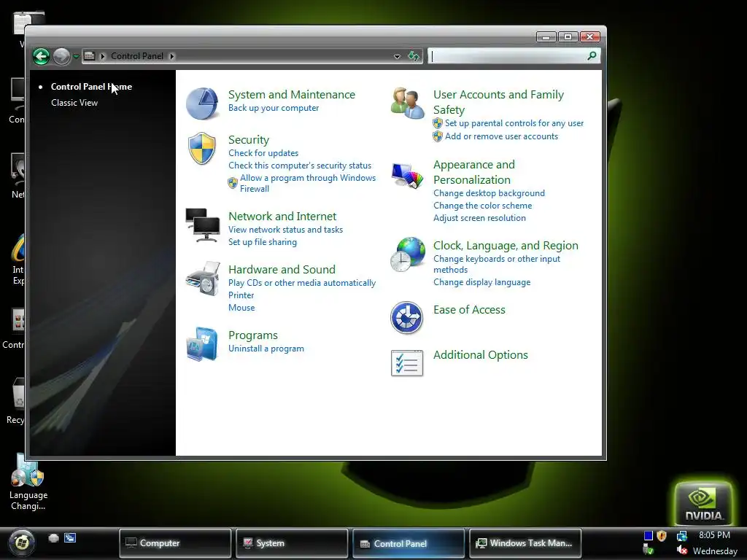
Task: Click Change desktop background
Action: 489,193
